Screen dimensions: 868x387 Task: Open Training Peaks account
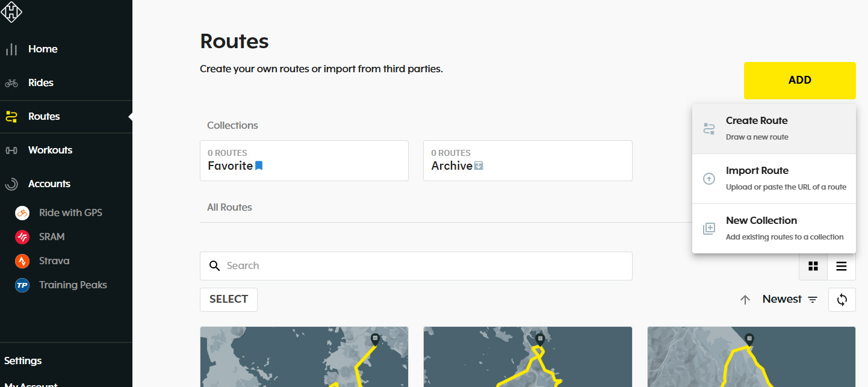click(73, 285)
